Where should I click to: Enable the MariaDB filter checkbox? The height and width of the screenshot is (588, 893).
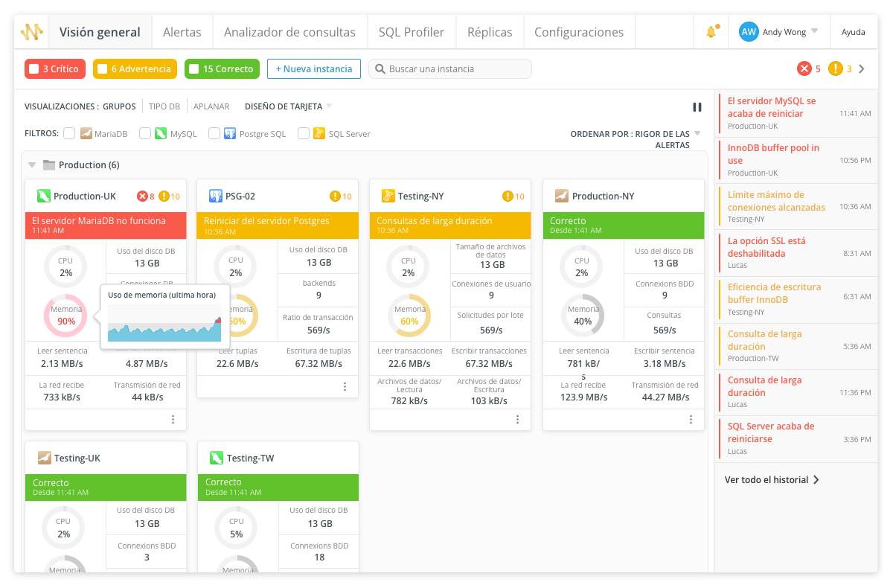point(69,134)
